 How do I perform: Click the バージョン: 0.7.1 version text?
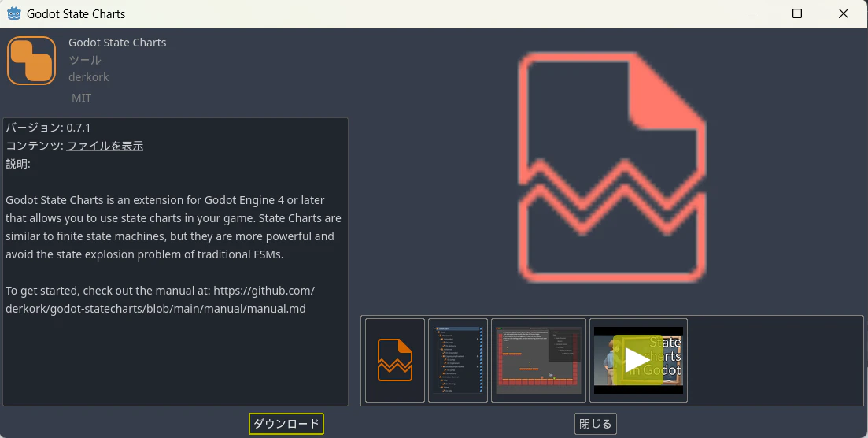(x=48, y=128)
